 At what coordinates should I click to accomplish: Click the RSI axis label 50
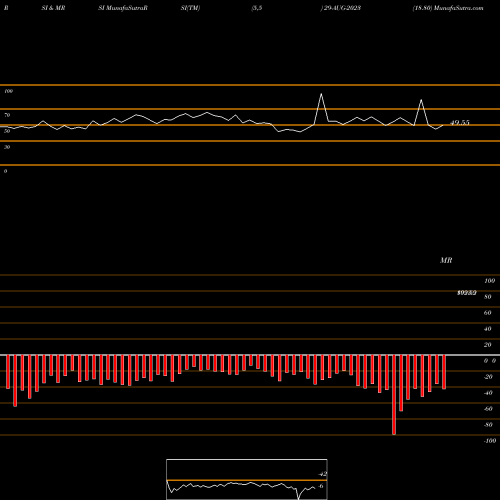pos(7,131)
